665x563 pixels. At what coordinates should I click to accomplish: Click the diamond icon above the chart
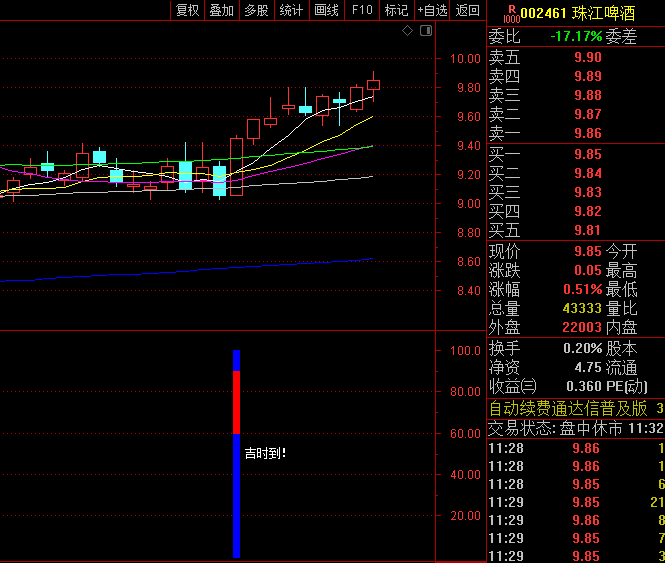(x=408, y=31)
